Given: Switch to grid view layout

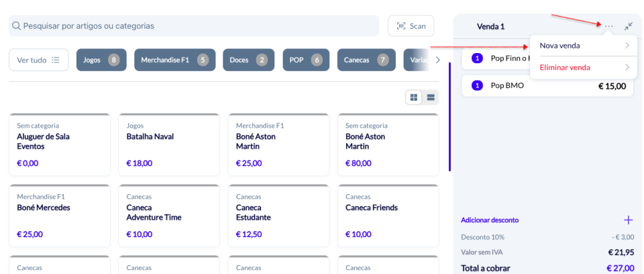Looking at the screenshot, I should click(x=414, y=97).
